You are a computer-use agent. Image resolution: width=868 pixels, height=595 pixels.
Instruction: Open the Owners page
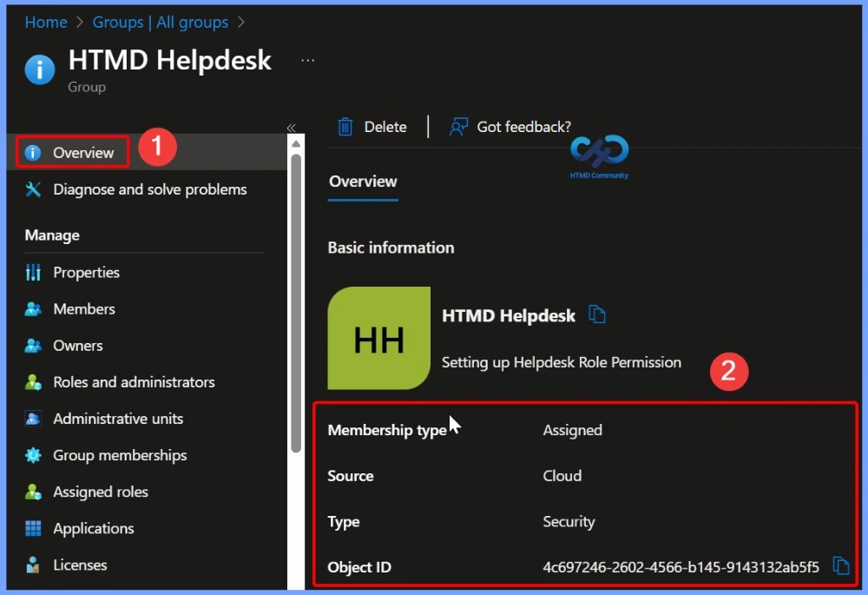pyautogui.click(x=77, y=346)
